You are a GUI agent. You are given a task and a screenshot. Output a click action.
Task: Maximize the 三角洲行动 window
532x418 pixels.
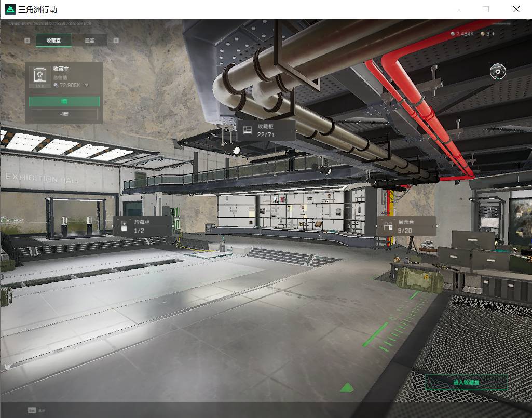tap(485, 9)
